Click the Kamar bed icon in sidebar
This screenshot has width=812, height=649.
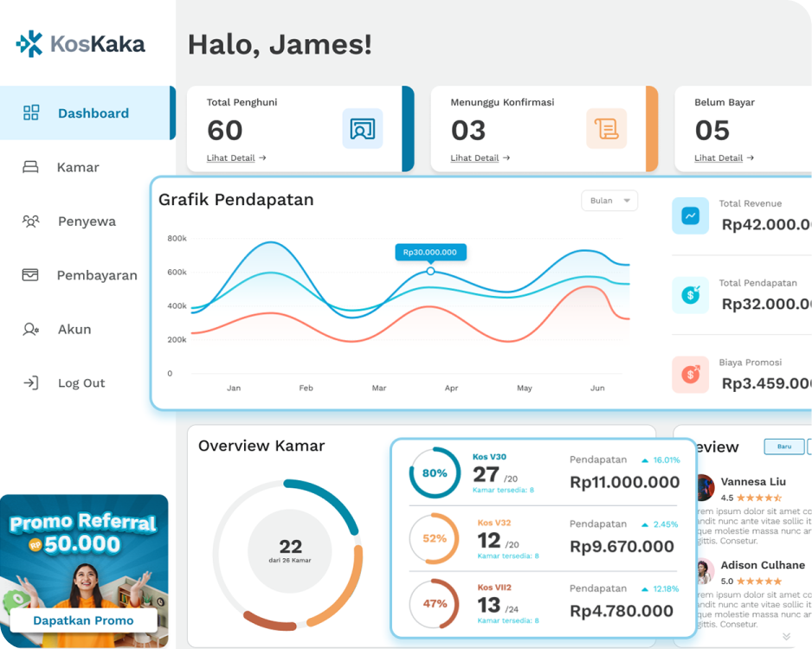pos(31,167)
